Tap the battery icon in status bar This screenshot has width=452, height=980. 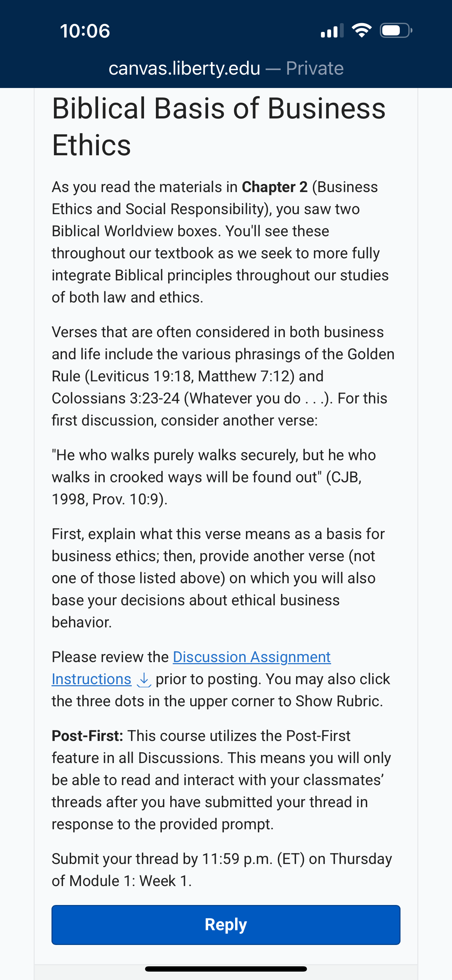tap(396, 30)
